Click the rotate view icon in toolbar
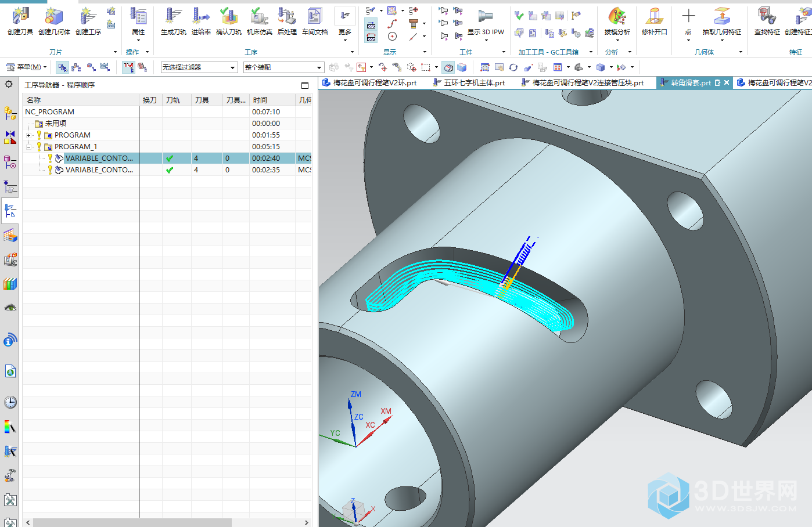Screen dimensions: 812x527 pos(513,67)
